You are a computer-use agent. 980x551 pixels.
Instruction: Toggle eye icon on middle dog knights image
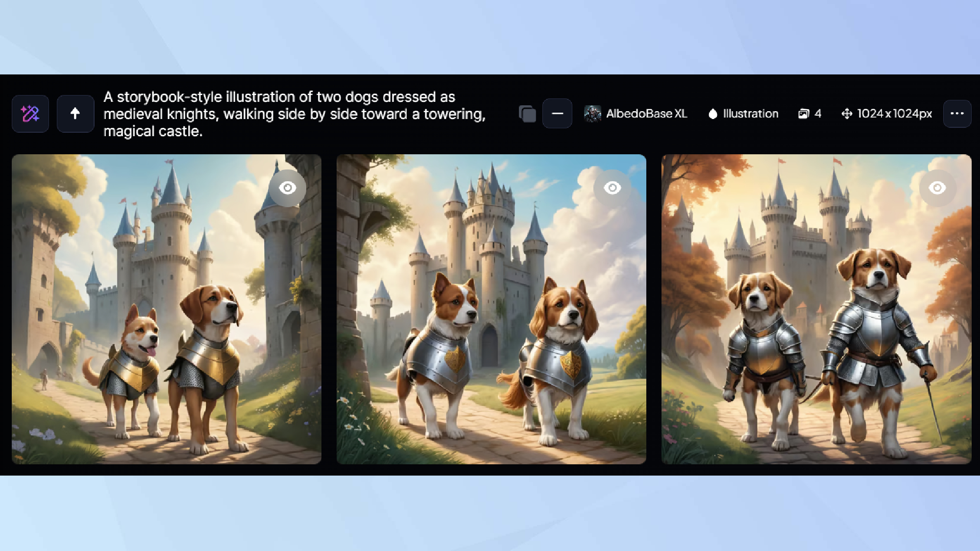(612, 188)
